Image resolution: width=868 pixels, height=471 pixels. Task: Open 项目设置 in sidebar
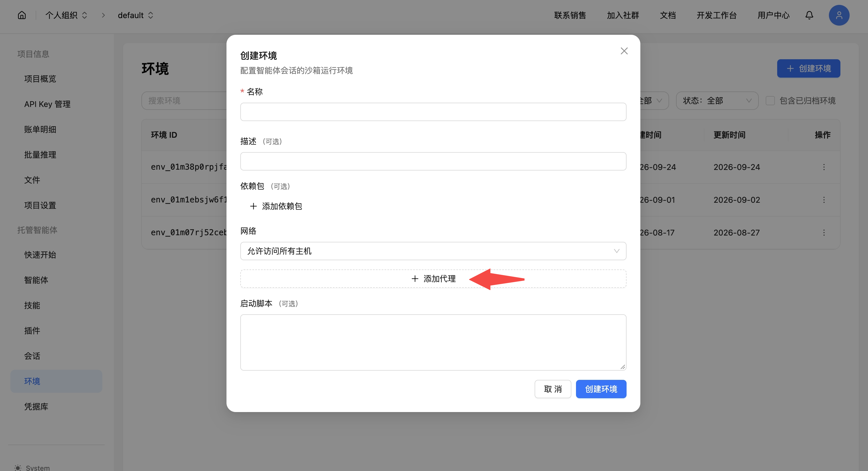[40, 205]
